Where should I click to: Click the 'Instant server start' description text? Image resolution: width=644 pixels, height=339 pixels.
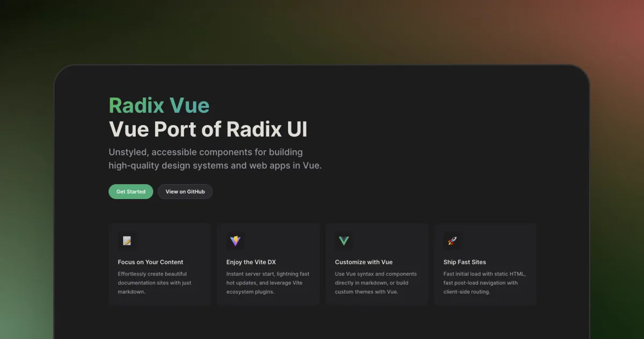(x=268, y=283)
